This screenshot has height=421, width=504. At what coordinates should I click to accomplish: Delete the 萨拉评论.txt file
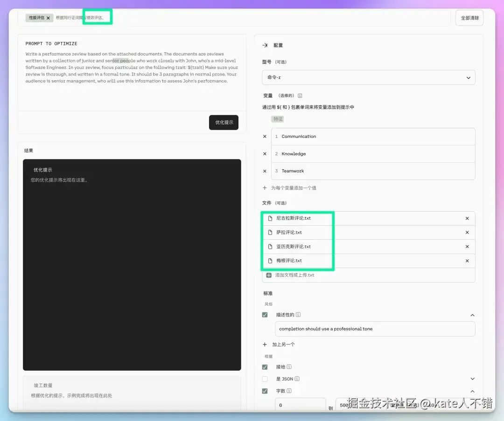[x=467, y=233]
